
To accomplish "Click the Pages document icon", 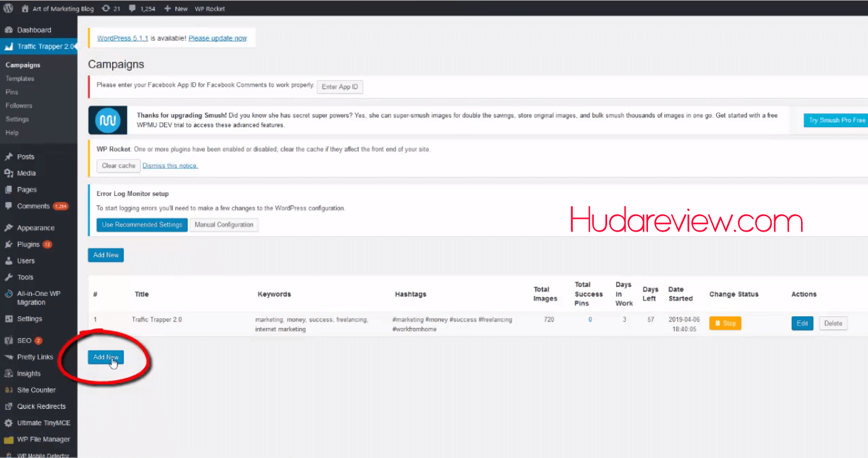I will pyautogui.click(x=8, y=189).
